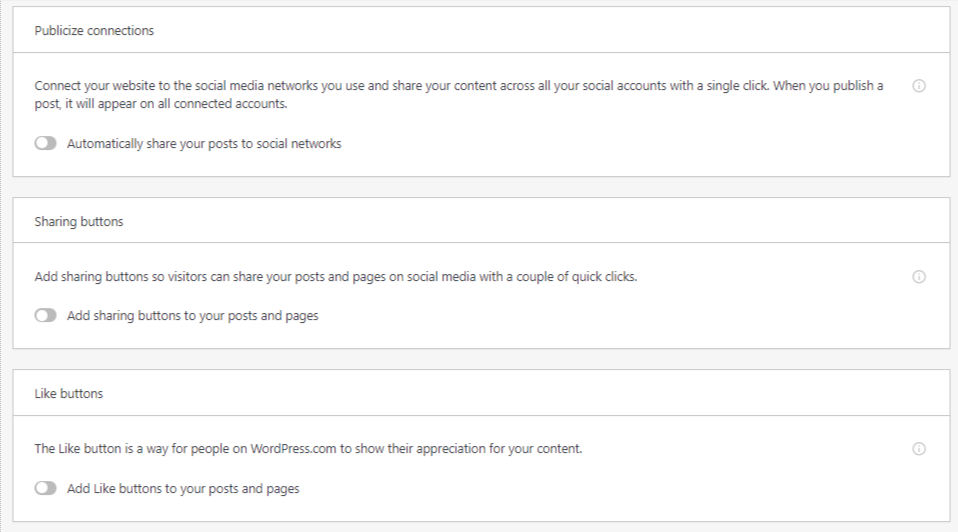Screen dimensions: 958x532
Task: Select the 'Sharing buttons' section heading
Action: (79, 222)
